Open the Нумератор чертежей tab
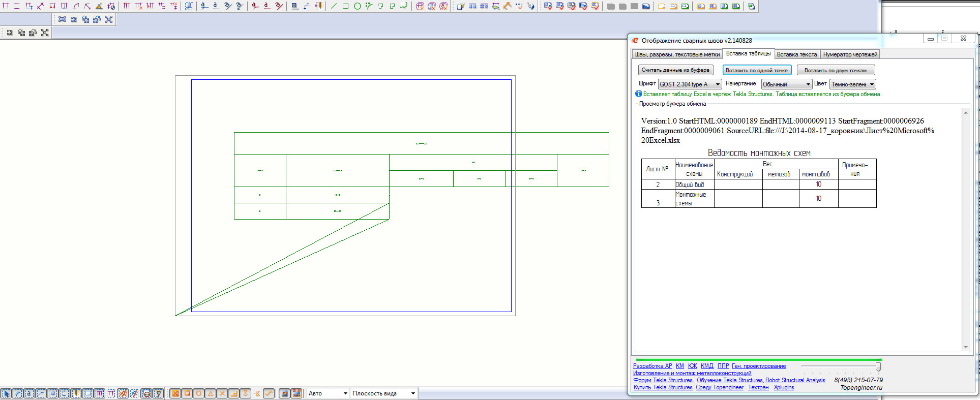This screenshot has width=980, height=400. click(x=850, y=54)
